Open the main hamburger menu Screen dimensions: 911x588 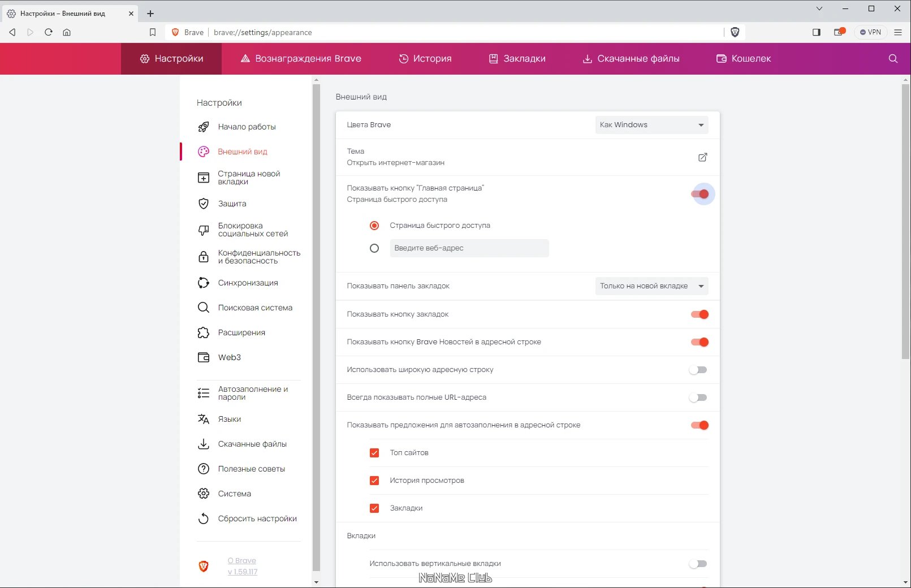pyautogui.click(x=898, y=32)
